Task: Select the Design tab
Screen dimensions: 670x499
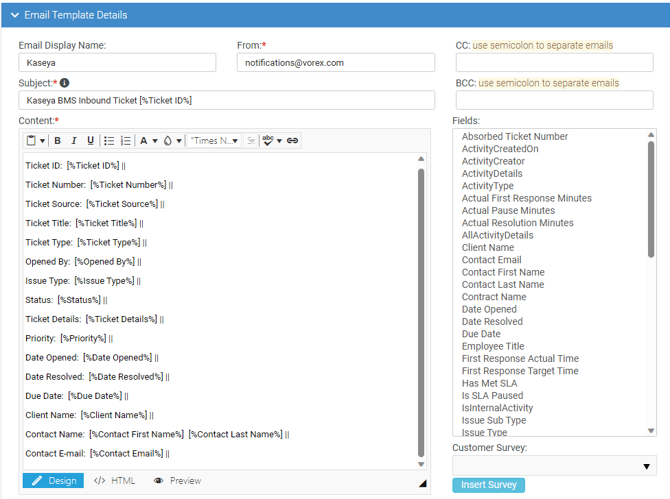Action: 54,481
